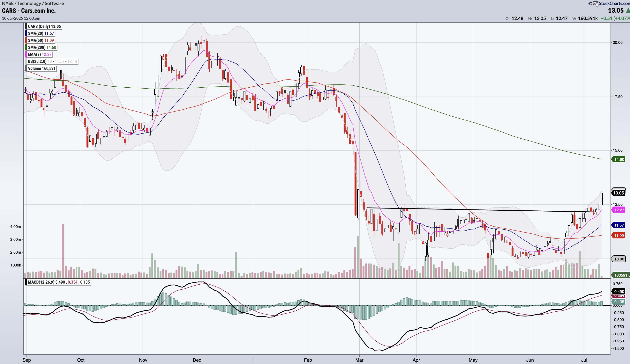Click the -1.500 MACD scale label
This screenshot has height=364, width=630.
pos(619,348)
